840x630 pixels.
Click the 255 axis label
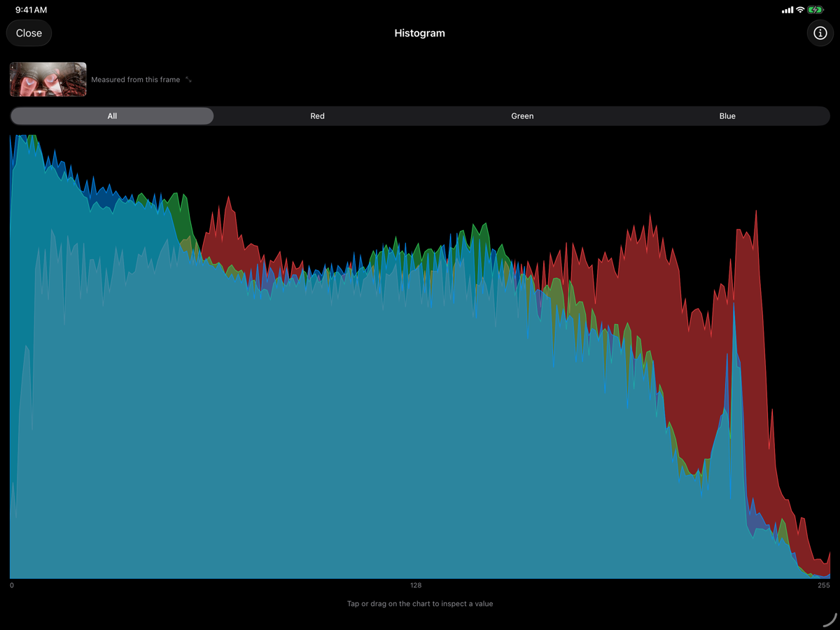823,585
